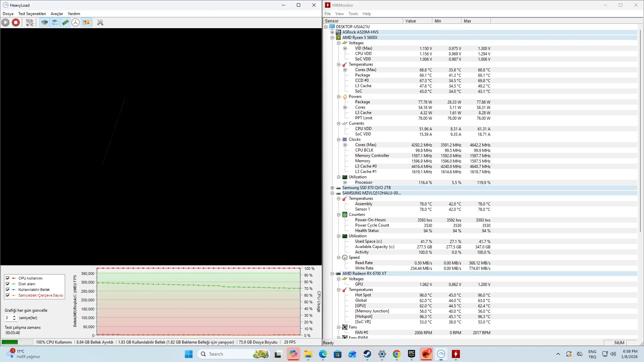Click the red Stop test button

(x=16, y=22)
